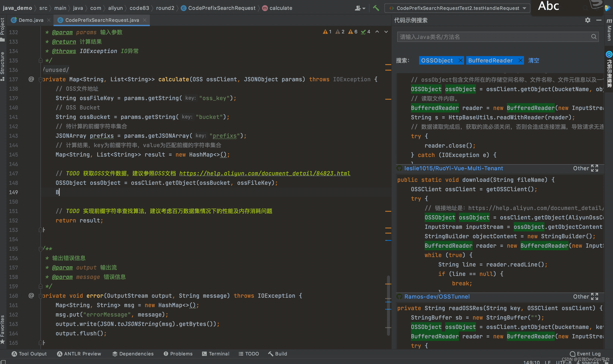Remove the BufferedReader search tag
Screen dimensions: 613x364
pos(520,60)
